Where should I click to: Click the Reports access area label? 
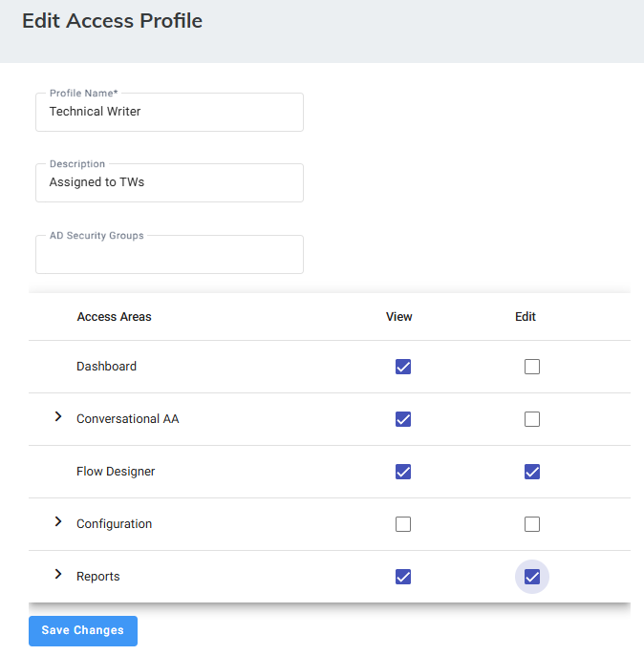point(98,577)
